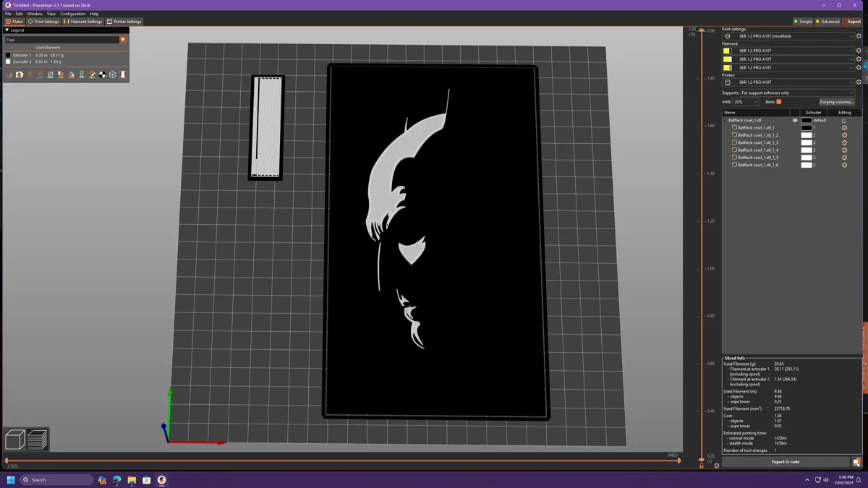Click Windows taskbar Search box
The width and height of the screenshot is (868, 488).
coord(56,479)
